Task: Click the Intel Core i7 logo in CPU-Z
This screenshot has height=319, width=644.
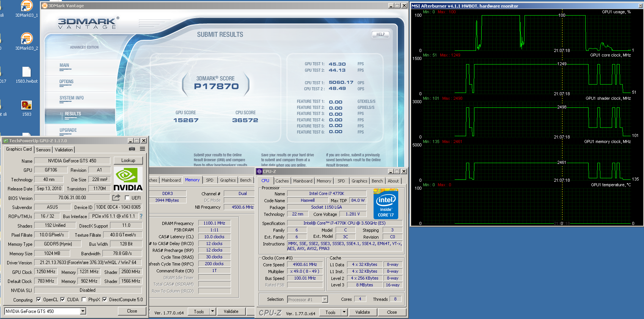Action: click(386, 204)
